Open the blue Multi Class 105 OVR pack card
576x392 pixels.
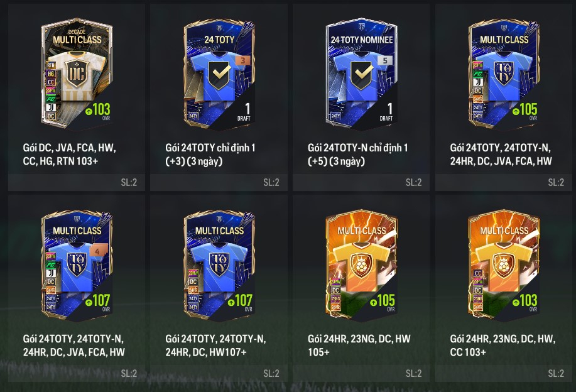[504, 73]
